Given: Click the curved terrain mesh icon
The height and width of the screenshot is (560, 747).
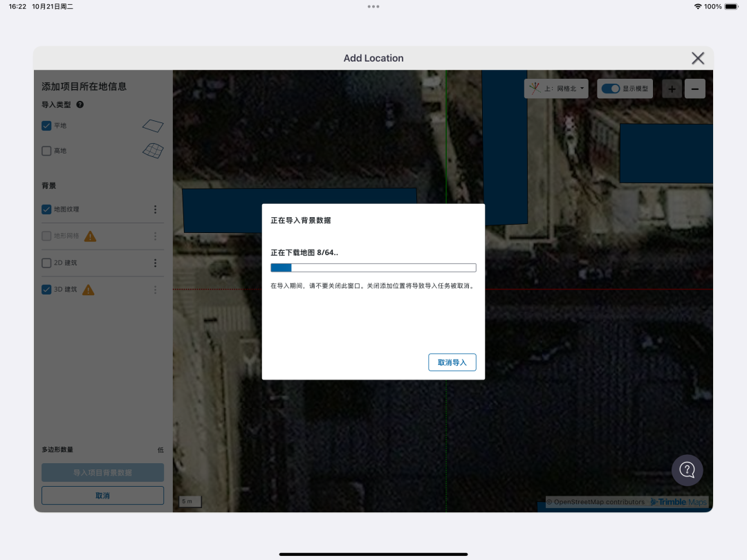Looking at the screenshot, I should [x=153, y=150].
